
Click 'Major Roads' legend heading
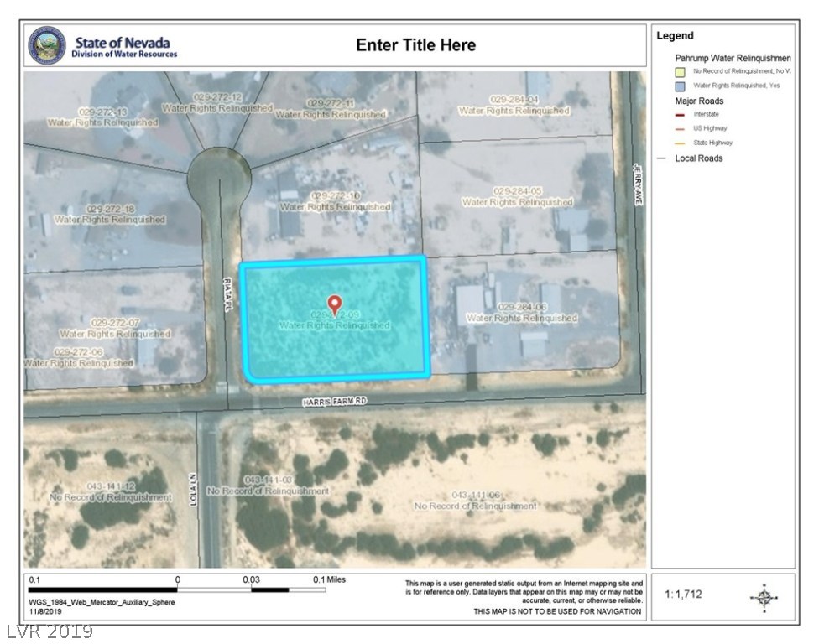click(699, 101)
